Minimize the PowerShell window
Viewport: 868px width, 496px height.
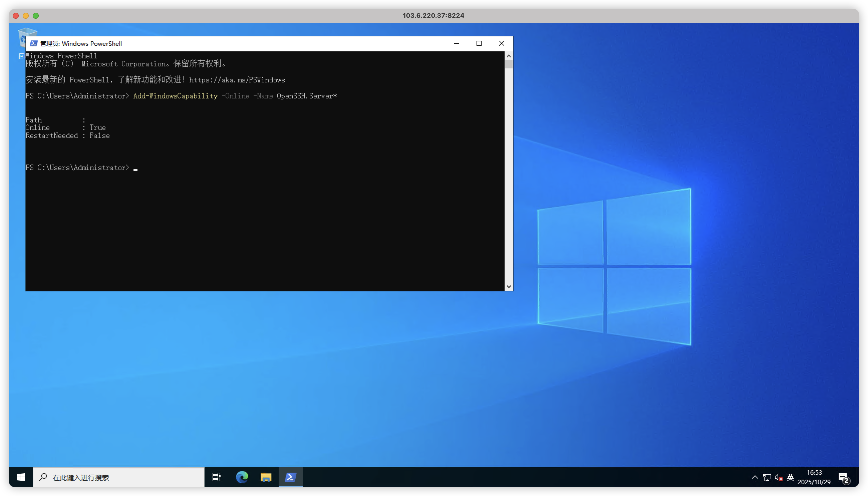coord(456,43)
